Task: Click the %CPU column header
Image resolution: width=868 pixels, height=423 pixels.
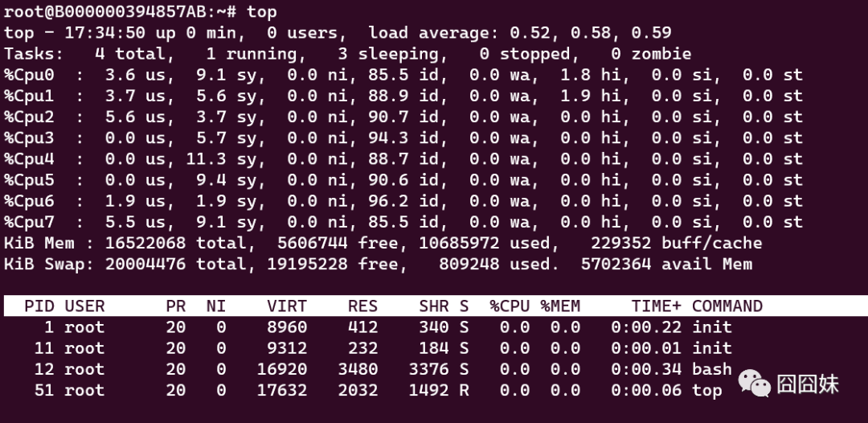Action: 510,306
